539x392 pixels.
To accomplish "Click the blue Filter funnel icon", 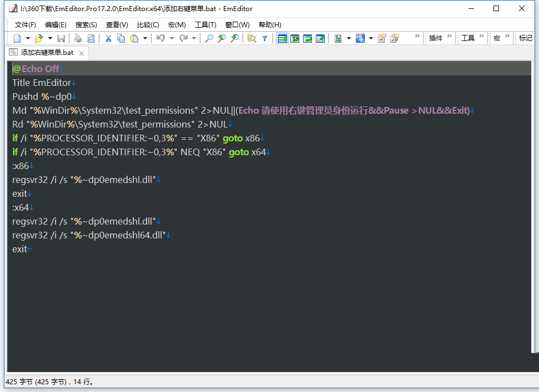I will (x=265, y=38).
